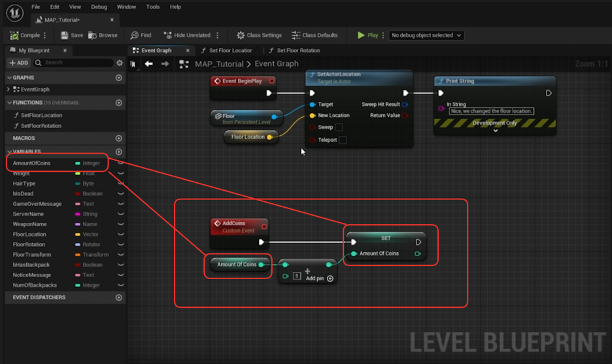612x364 pixels.
Task: Click the ADD button in My Blueprint
Action: (19, 63)
